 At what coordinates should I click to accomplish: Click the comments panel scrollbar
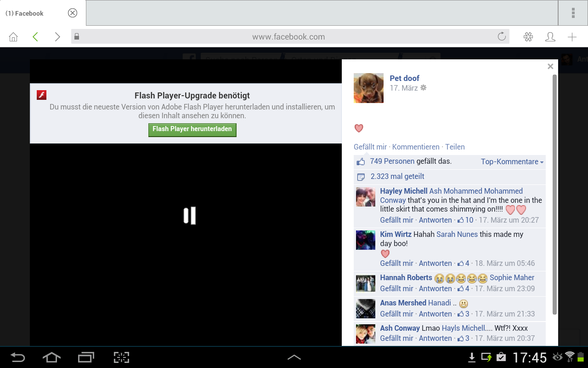tap(555, 195)
